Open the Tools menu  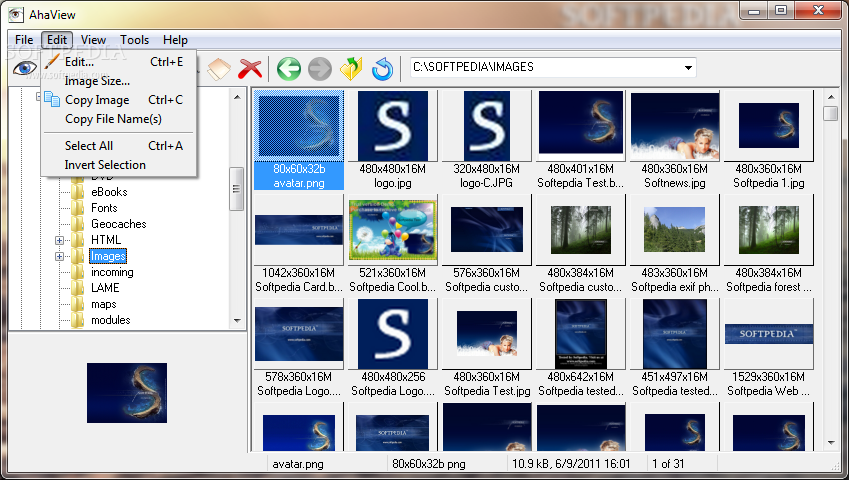tap(134, 40)
